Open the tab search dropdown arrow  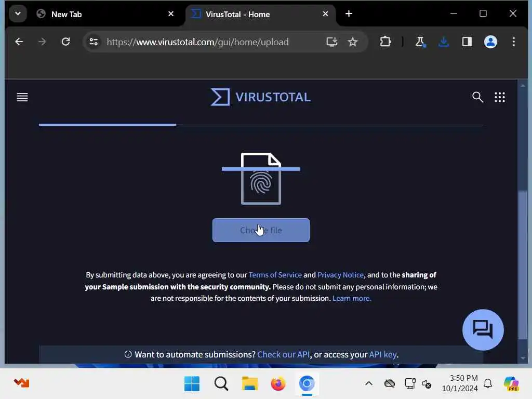click(x=18, y=14)
